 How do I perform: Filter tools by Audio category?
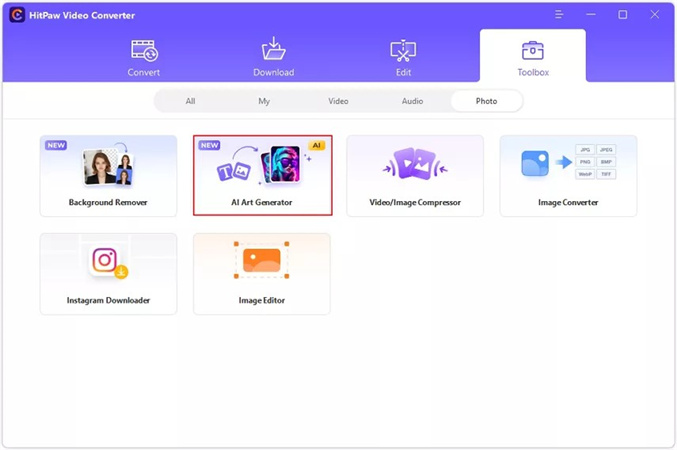pyautogui.click(x=412, y=101)
